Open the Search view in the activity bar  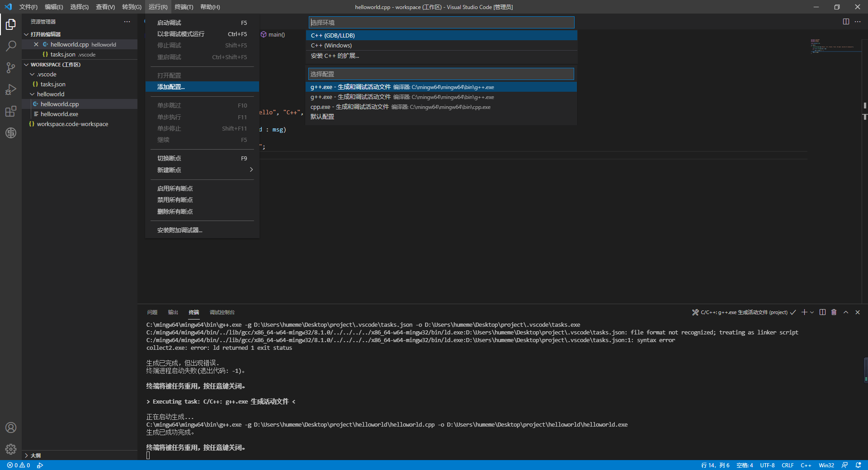pos(11,46)
